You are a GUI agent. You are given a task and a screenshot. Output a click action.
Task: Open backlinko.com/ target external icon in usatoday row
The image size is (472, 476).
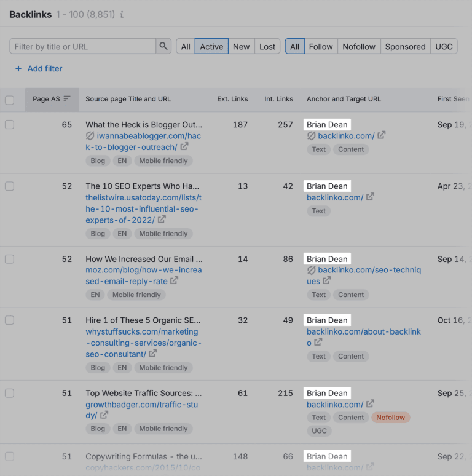coord(370,197)
